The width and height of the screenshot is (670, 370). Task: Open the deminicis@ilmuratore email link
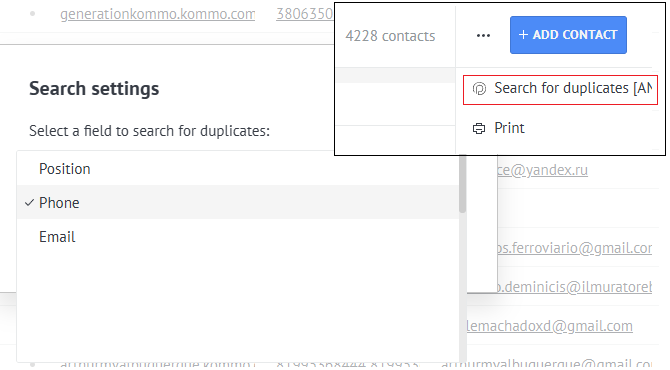click(x=575, y=287)
